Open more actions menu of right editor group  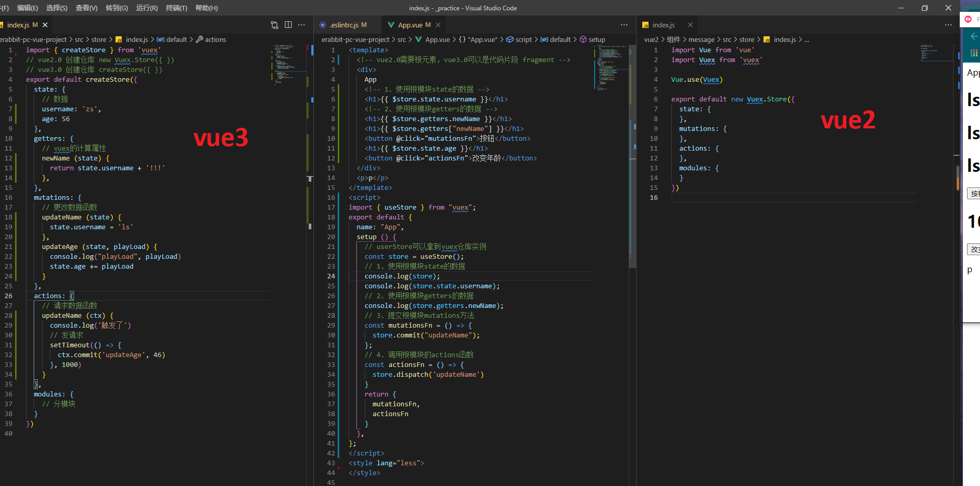click(948, 25)
